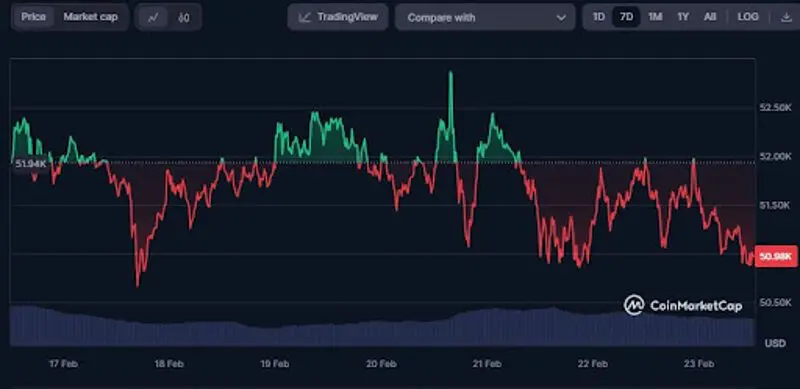The height and width of the screenshot is (389, 800).
Task: Click the 51.94K opening price label
Action: 31,164
